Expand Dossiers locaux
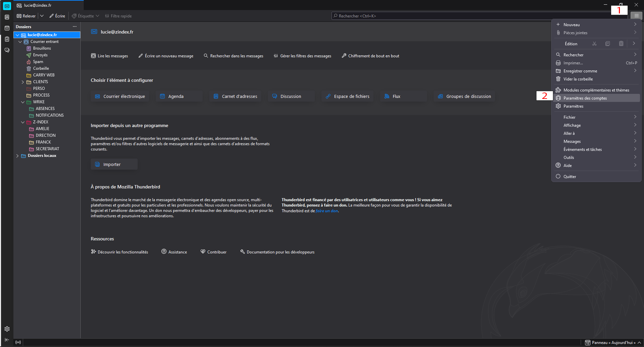 (17, 156)
